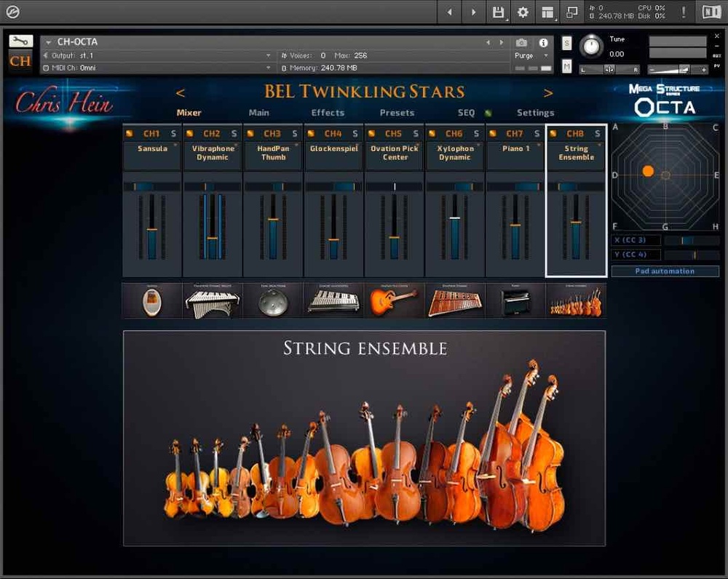
Task: Switch to the Presets tab
Action: [397, 113]
